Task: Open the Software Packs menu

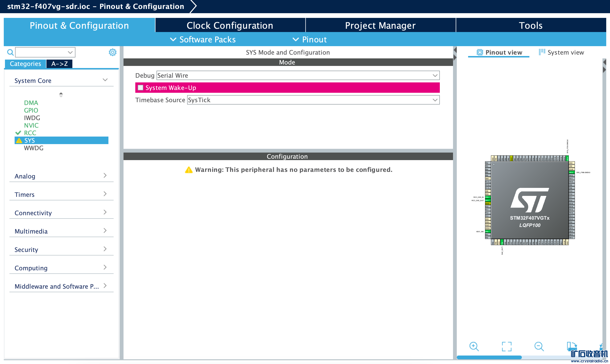Action: (x=203, y=40)
